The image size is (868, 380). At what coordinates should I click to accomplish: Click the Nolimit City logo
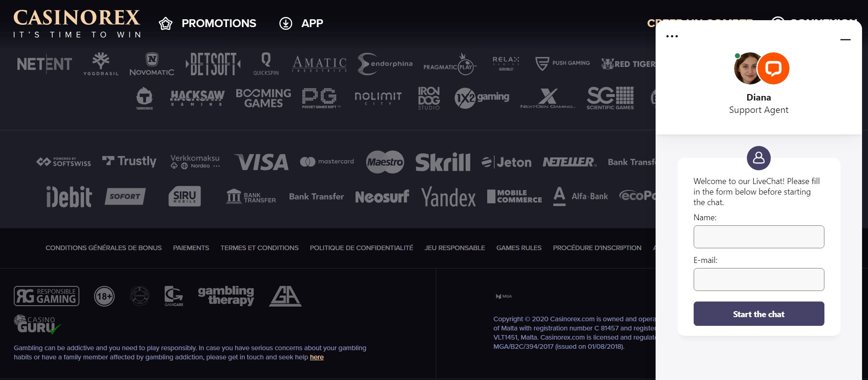(378, 98)
